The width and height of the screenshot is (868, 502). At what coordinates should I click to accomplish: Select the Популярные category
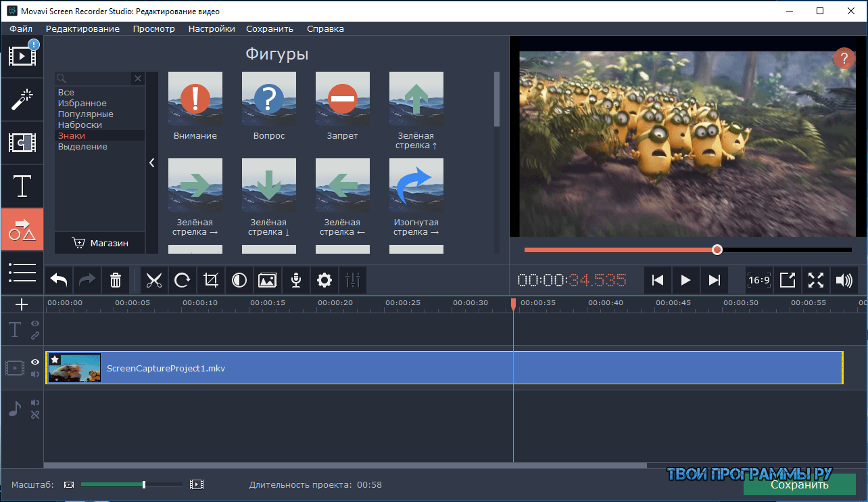point(86,114)
